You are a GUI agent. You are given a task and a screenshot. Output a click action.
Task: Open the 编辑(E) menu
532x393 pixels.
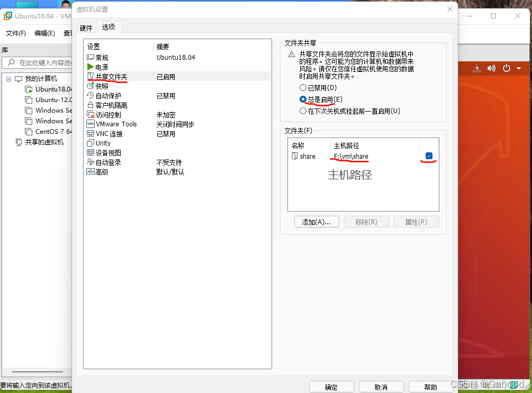pyautogui.click(x=44, y=33)
